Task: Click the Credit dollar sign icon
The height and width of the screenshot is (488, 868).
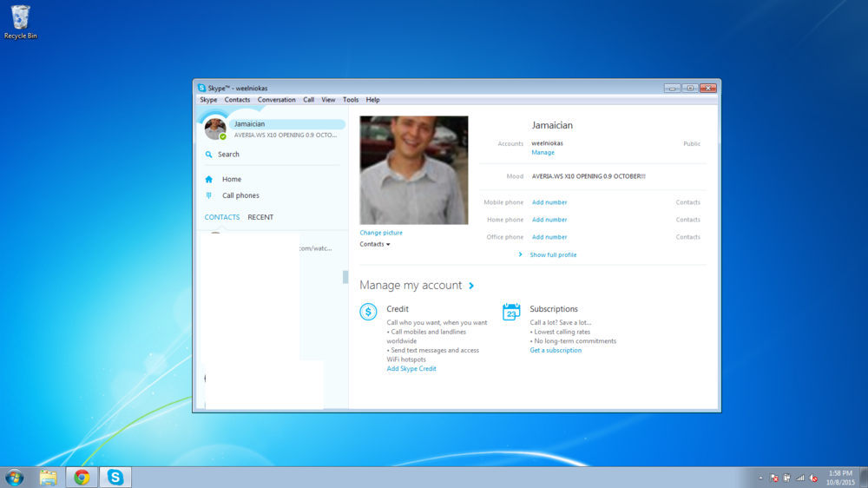Action: (368, 313)
